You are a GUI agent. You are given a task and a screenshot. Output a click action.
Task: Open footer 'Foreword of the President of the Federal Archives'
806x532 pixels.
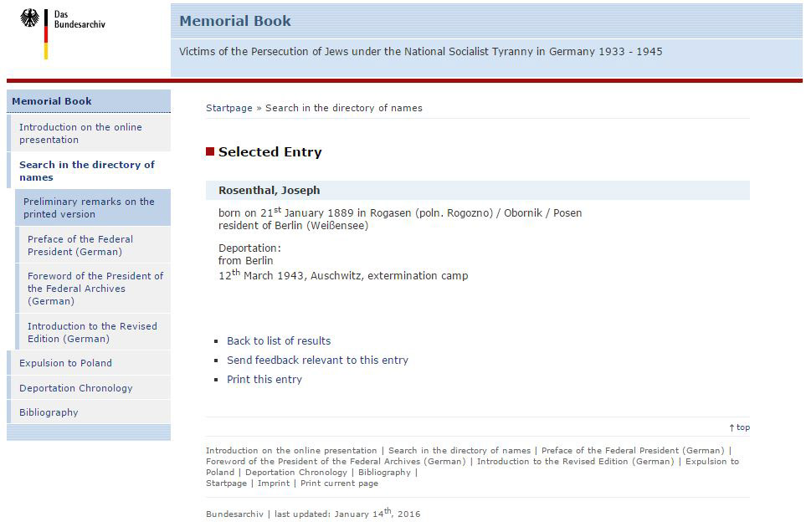pos(336,461)
